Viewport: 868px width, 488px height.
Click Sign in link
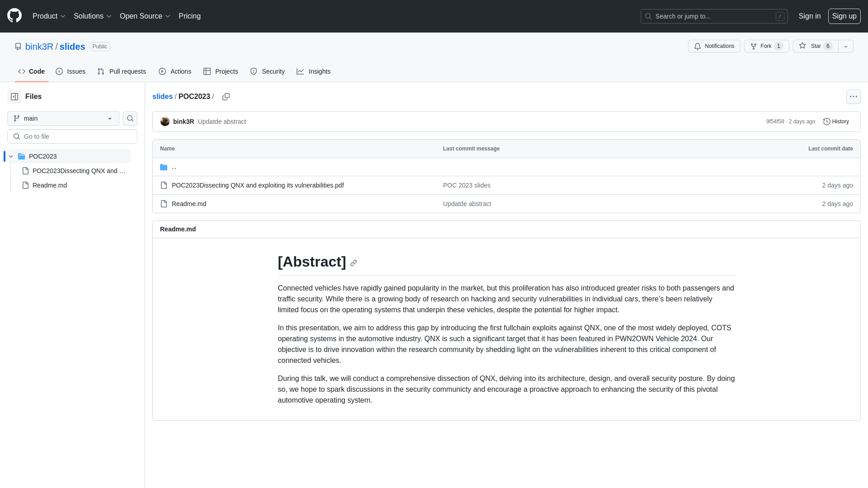tap(809, 16)
